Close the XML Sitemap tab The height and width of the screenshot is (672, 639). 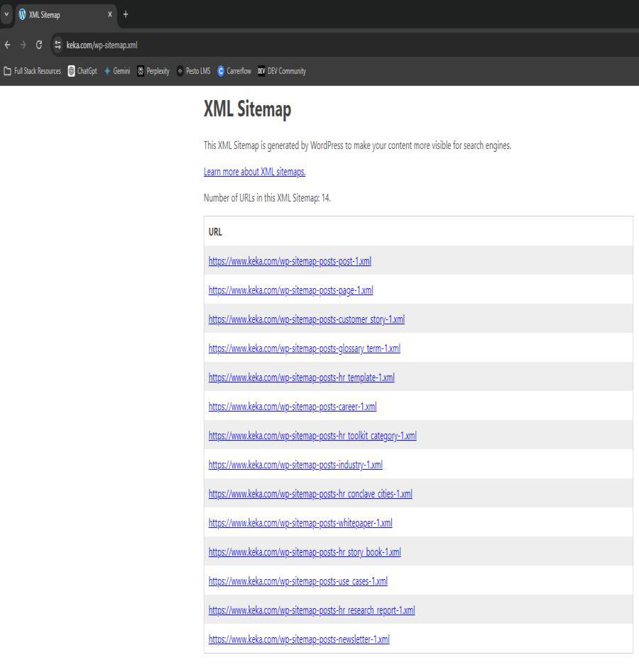coord(110,15)
